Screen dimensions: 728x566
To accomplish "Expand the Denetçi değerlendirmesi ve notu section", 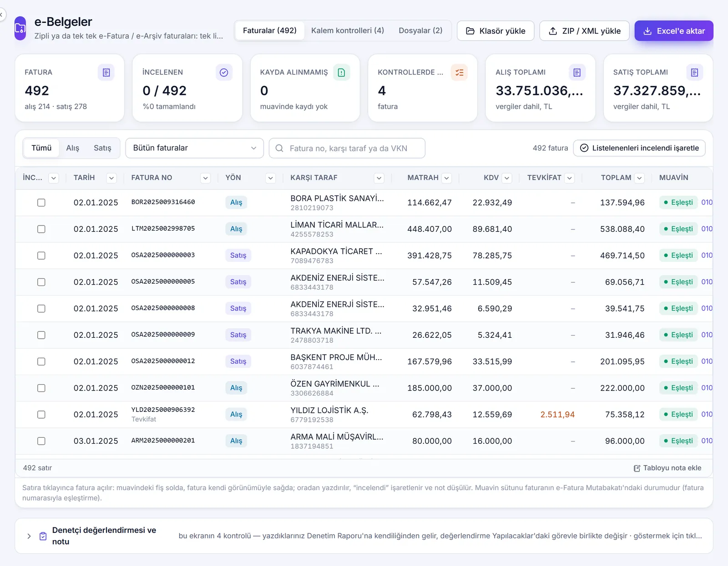I will click(29, 536).
